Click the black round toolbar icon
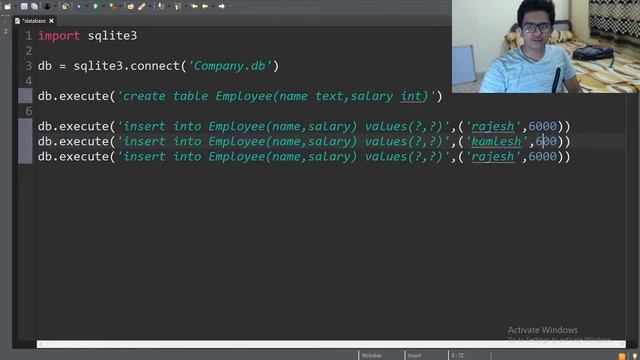Screen dimensions: 640x360 47,6
